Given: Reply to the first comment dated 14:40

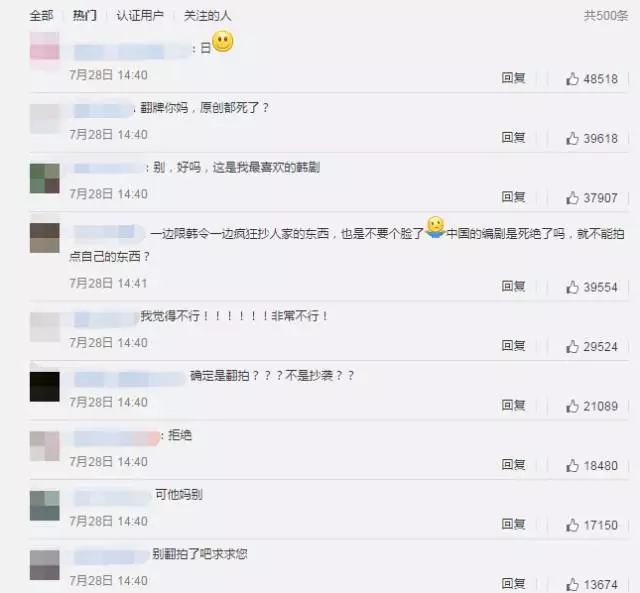Looking at the screenshot, I should [x=513, y=78].
